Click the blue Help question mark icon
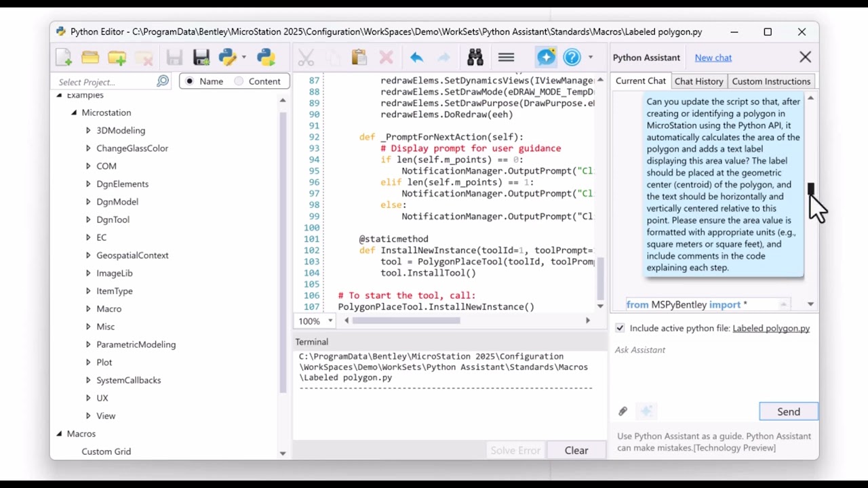The height and width of the screenshot is (488, 868). point(572,58)
